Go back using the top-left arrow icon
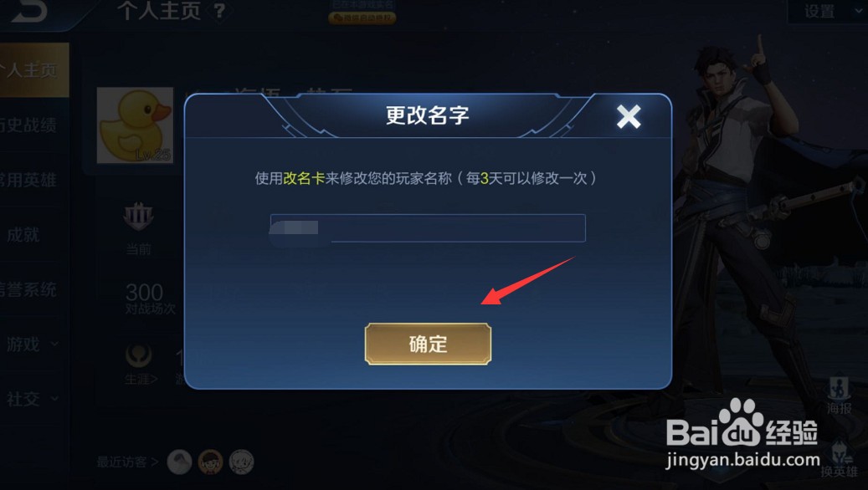The width and height of the screenshot is (868, 490). point(28,11)
